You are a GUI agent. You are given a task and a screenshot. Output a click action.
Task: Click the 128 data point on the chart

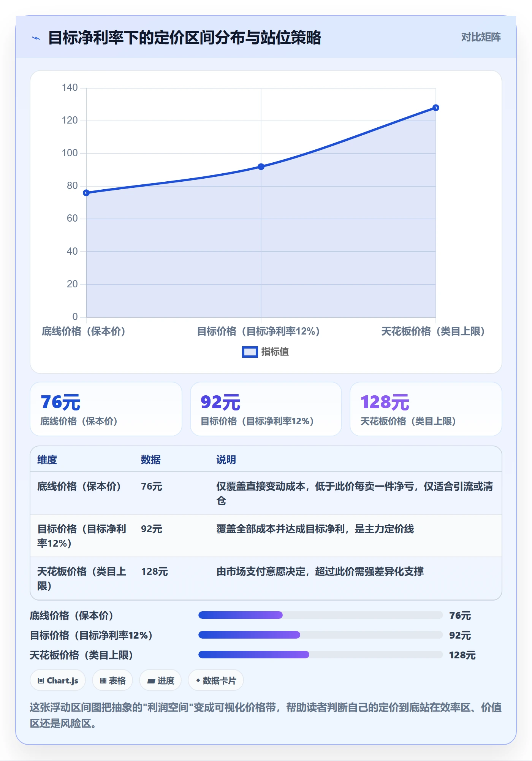pos(436,108)
